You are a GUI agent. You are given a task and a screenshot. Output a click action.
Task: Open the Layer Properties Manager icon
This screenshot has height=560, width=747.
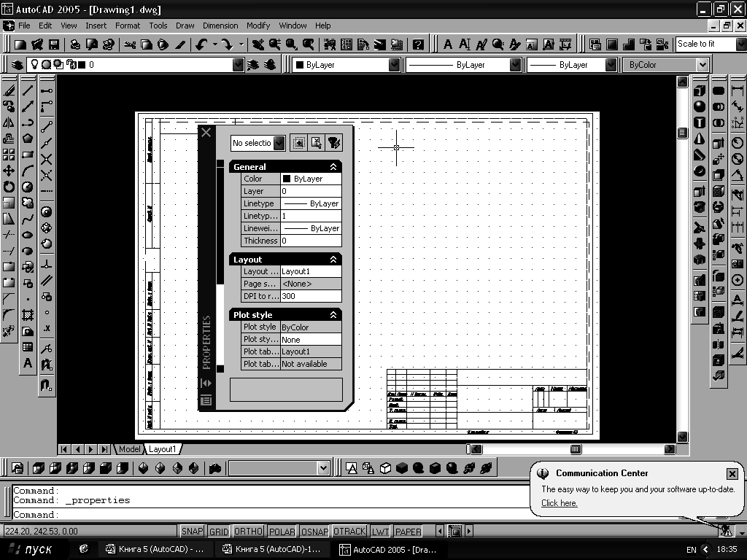(x=18, y=64)
